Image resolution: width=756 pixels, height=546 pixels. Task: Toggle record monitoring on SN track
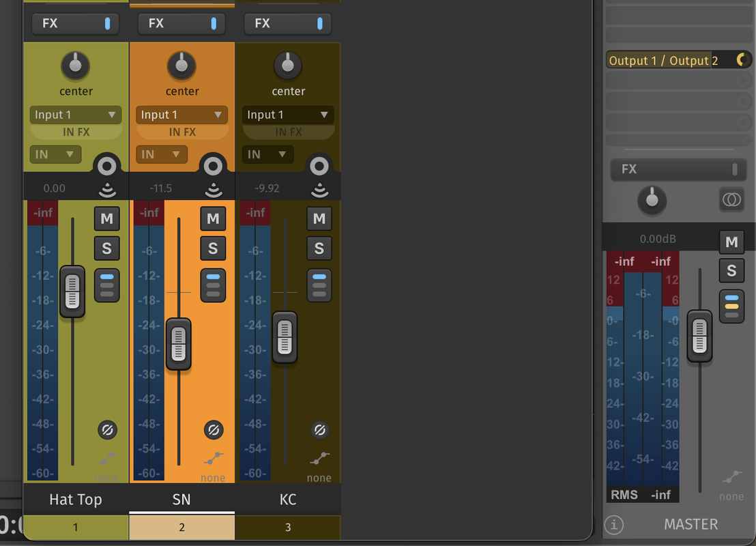point(213,190)
